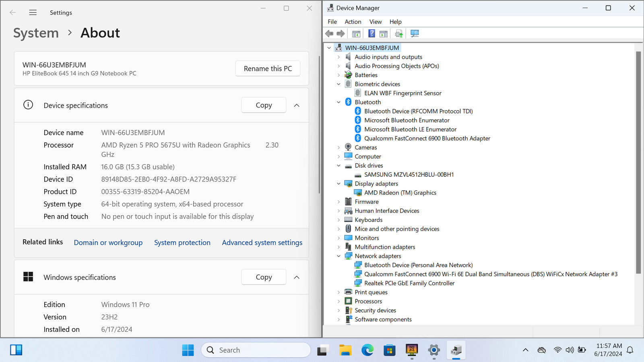Click the Device Manager vertical scrollbar
Image resolution: width=644 pixels, height=362 pixels.
(638, 162)
